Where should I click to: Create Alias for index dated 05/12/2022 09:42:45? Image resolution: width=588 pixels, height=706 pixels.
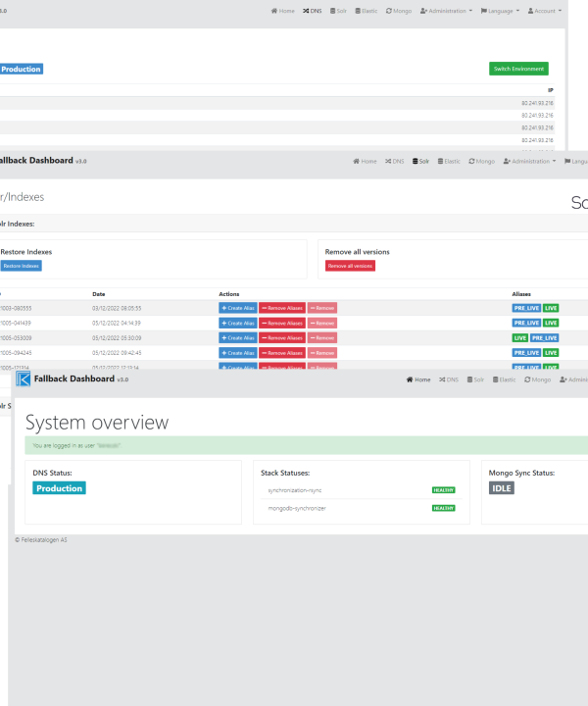pos(238,353)
